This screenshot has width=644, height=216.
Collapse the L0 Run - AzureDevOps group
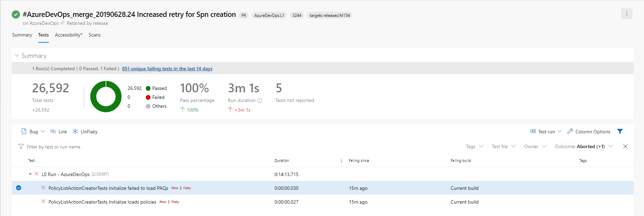click(30, 174)
